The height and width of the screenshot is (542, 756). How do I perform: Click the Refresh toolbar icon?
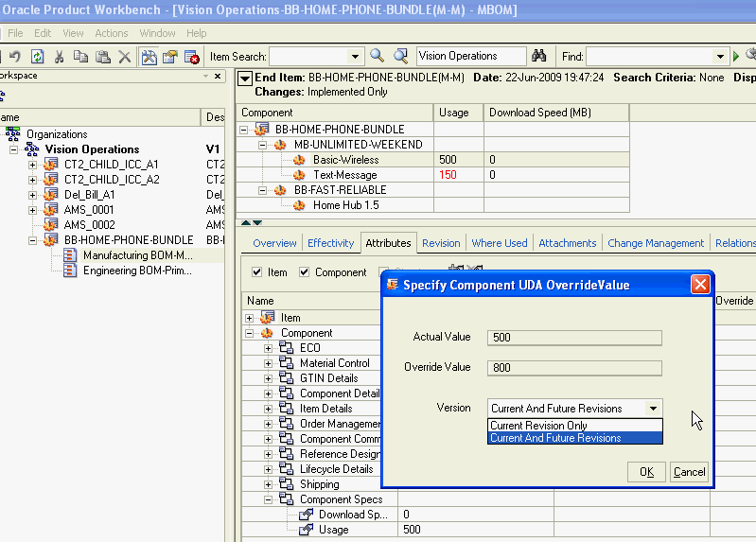click(x=37, y=57)
